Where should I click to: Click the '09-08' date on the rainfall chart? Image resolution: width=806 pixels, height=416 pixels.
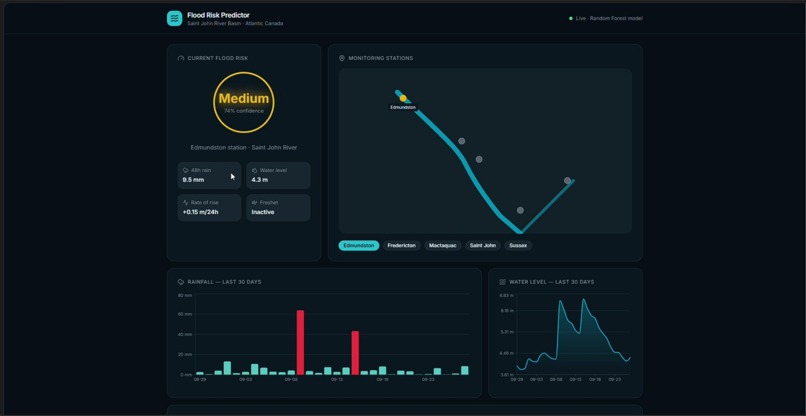pos(291,379)
